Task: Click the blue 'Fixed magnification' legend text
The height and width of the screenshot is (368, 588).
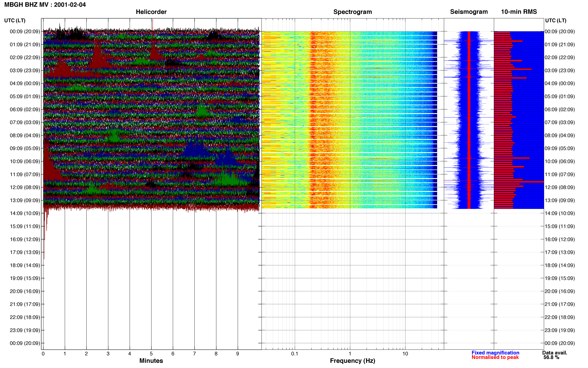Action: point(495,353)
